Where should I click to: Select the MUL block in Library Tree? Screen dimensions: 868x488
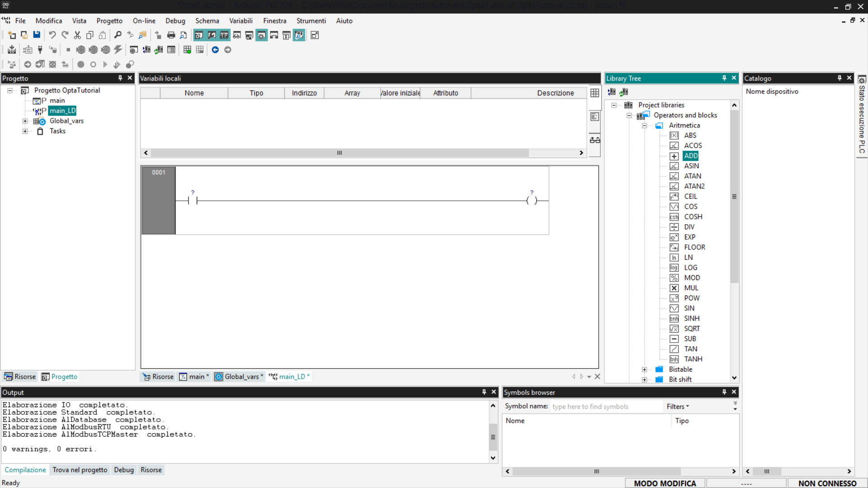[691, 288]
